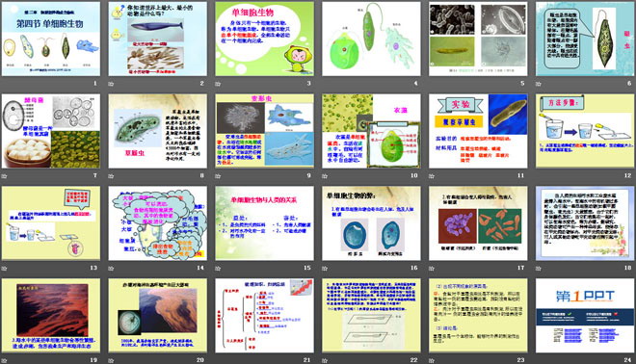Select slide 1 title thumbnail 第四节 单细胞生物
Viewport: 636px width, 364px height.
(51, 39)
